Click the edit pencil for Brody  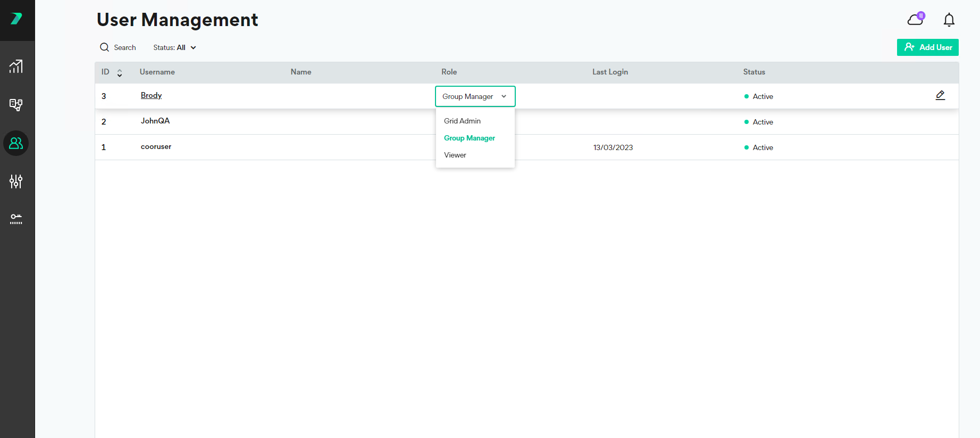940,95
